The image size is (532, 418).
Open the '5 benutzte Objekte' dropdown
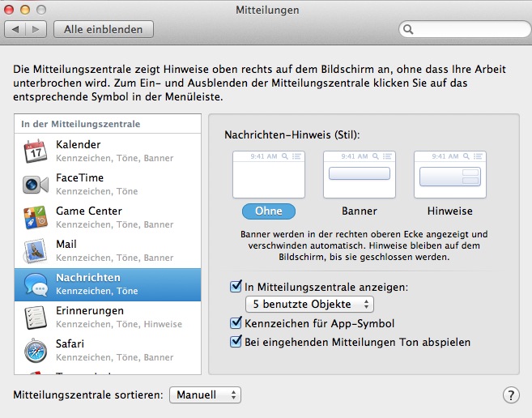click(309, 305)
